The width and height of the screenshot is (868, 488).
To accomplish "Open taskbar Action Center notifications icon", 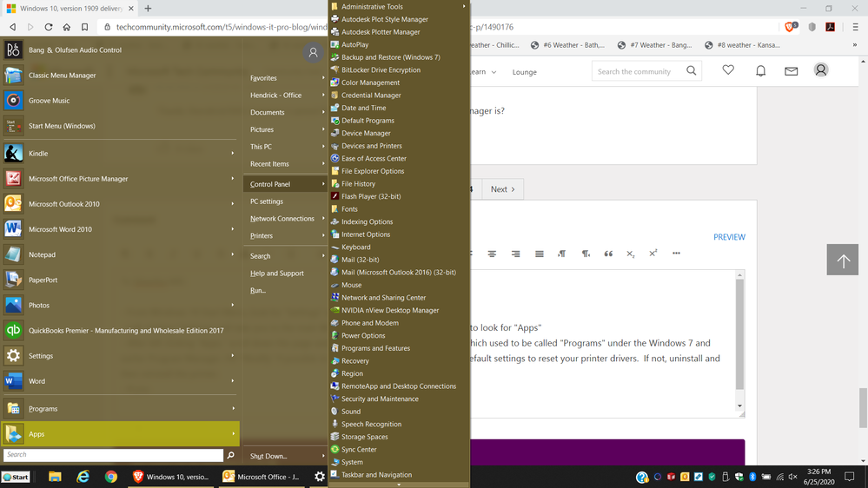I will point(850,477).
